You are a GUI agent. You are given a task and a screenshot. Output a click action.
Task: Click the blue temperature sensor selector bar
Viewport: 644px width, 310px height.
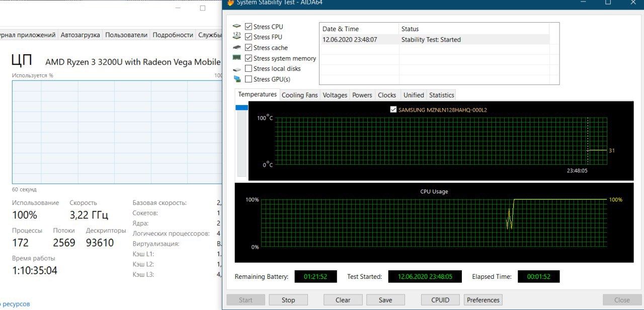(x=242, y=108)
